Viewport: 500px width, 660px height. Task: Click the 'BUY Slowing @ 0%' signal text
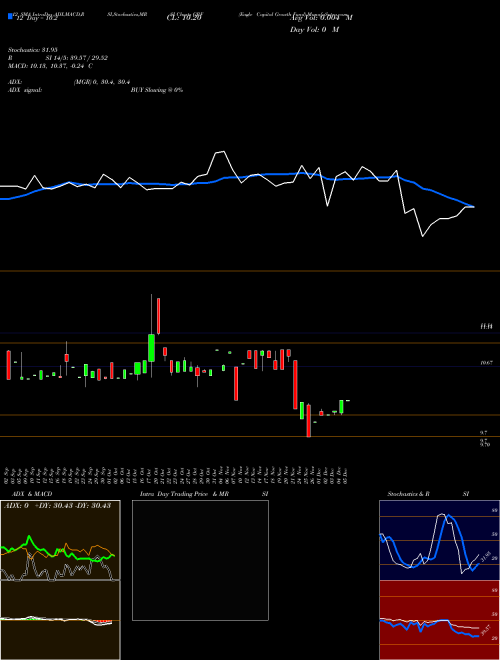coord(157,90)
